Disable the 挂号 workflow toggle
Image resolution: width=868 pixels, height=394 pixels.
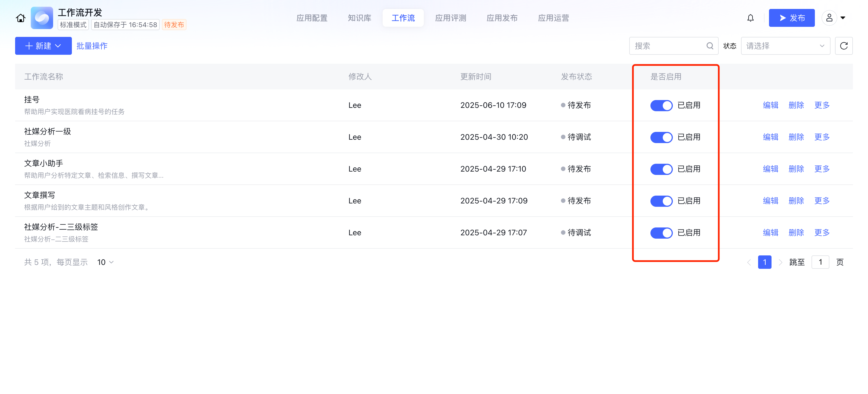pyautogui.click(x=661, y=105)
